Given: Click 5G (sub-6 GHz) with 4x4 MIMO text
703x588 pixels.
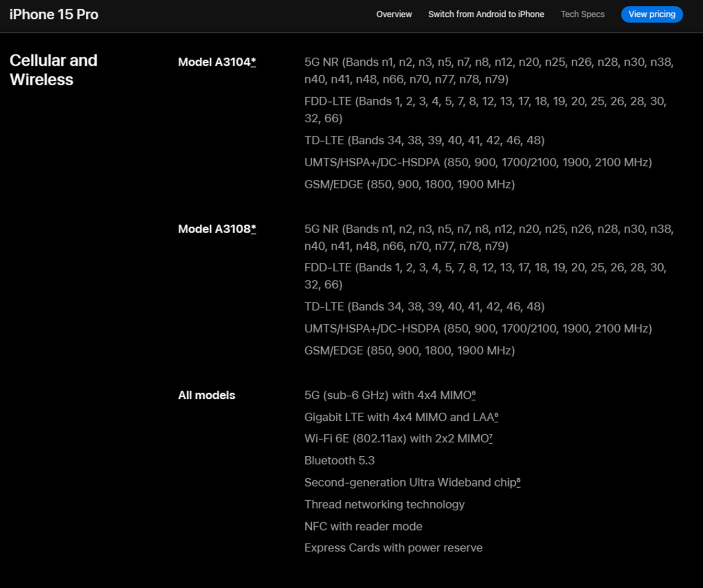Looking at the screenshot, I should coord(388,395).
